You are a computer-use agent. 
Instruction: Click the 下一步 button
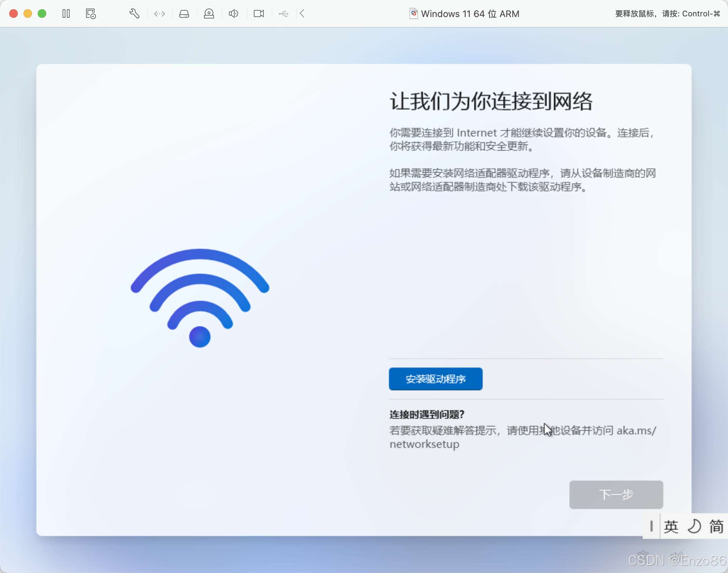[x=616, y=494]
